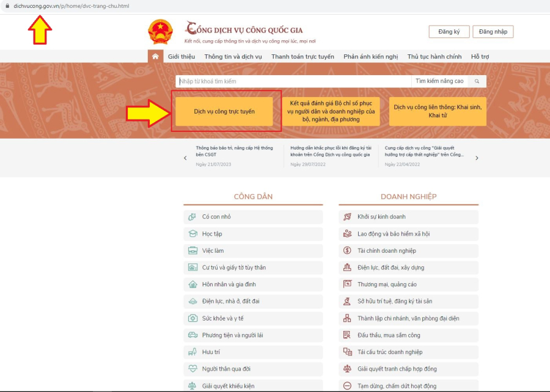Screen dimensions: 550x392
Task: Click the Giải quyết khiếu kiện scales icon
Action: point(193,386)
